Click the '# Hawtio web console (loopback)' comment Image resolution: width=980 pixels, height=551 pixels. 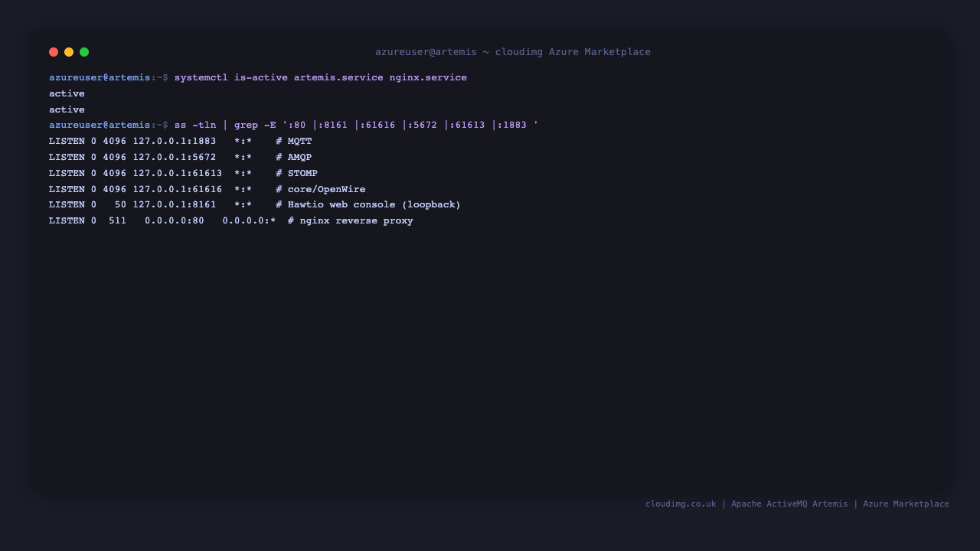368,205
